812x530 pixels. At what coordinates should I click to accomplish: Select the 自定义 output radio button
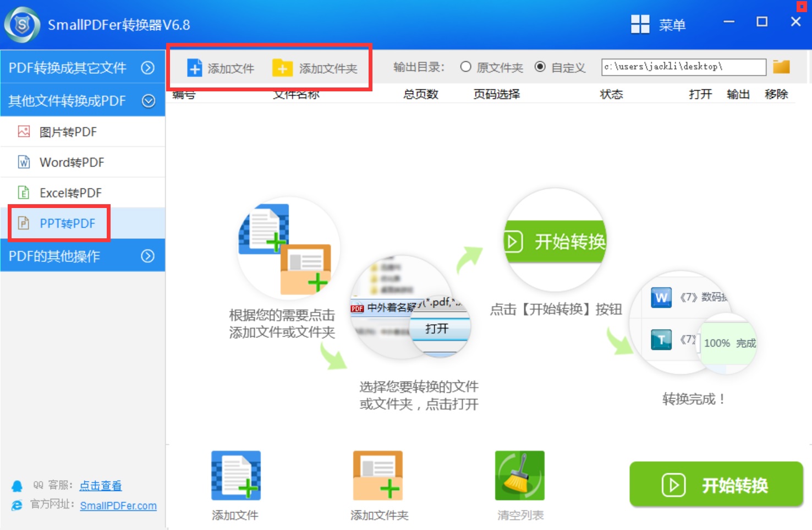coord(540,67)
